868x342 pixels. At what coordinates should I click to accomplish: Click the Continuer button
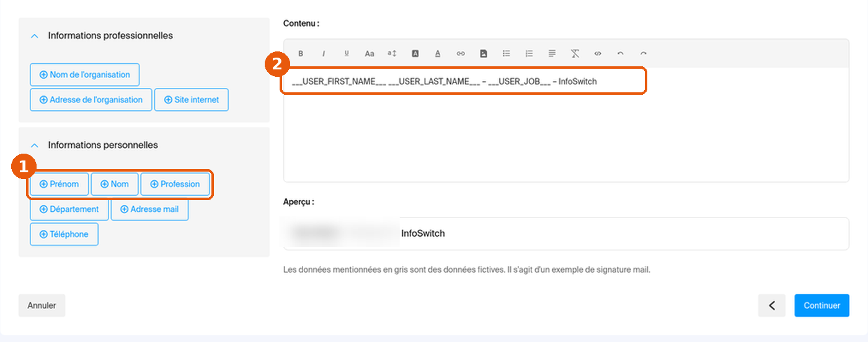click(822, 305)
